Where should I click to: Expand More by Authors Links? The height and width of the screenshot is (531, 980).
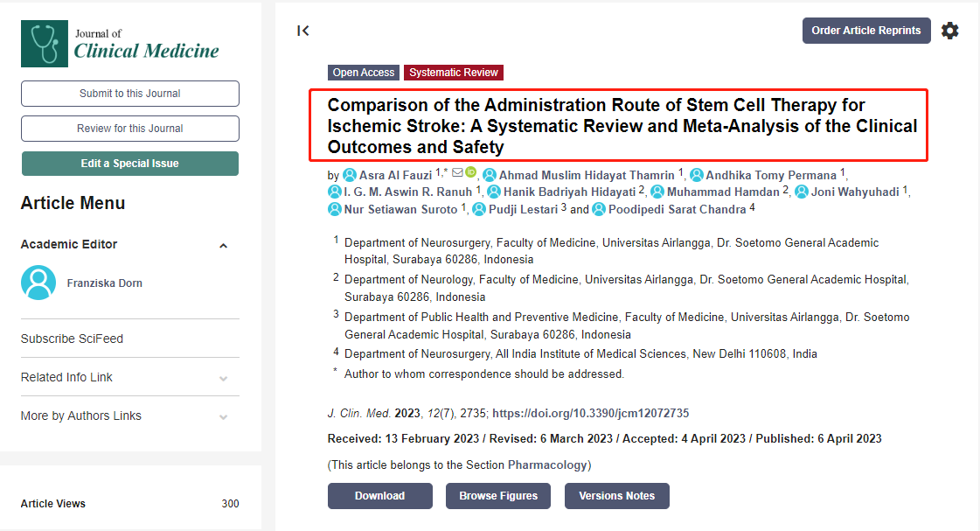[223, 416]
